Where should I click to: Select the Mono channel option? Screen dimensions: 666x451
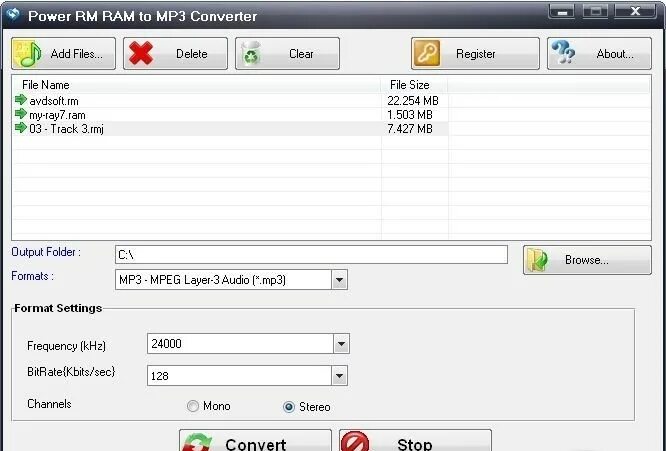click(192, 406)
